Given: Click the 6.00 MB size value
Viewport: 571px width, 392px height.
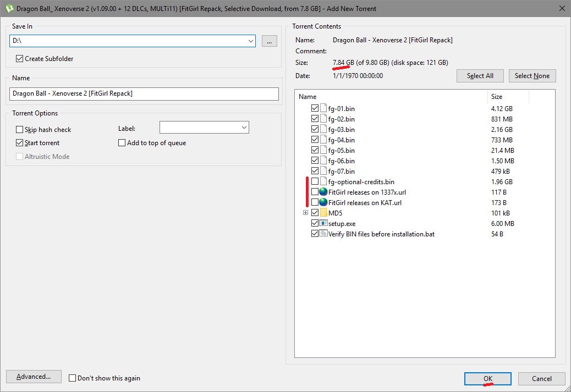Looking at the screenshot, I should [x=503, y=223].
